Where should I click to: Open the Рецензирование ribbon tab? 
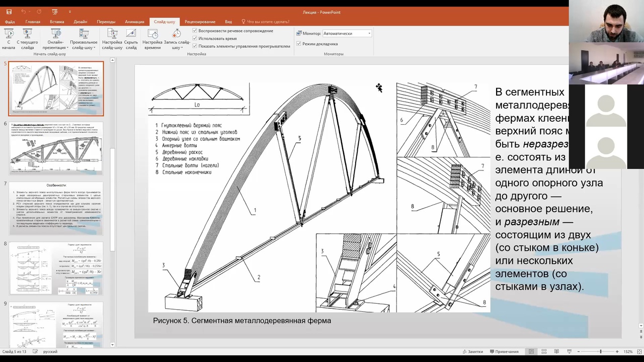[200, 22]
